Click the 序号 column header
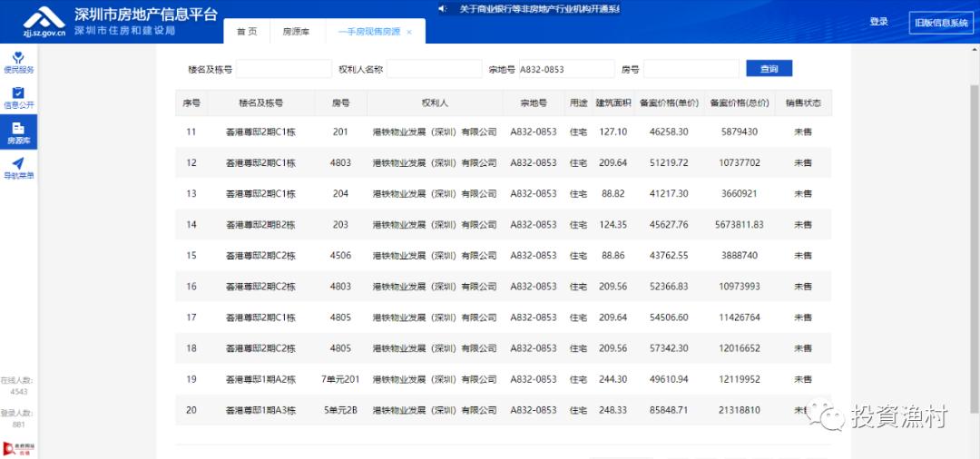 pyautogui.click(x=191, y=103)
